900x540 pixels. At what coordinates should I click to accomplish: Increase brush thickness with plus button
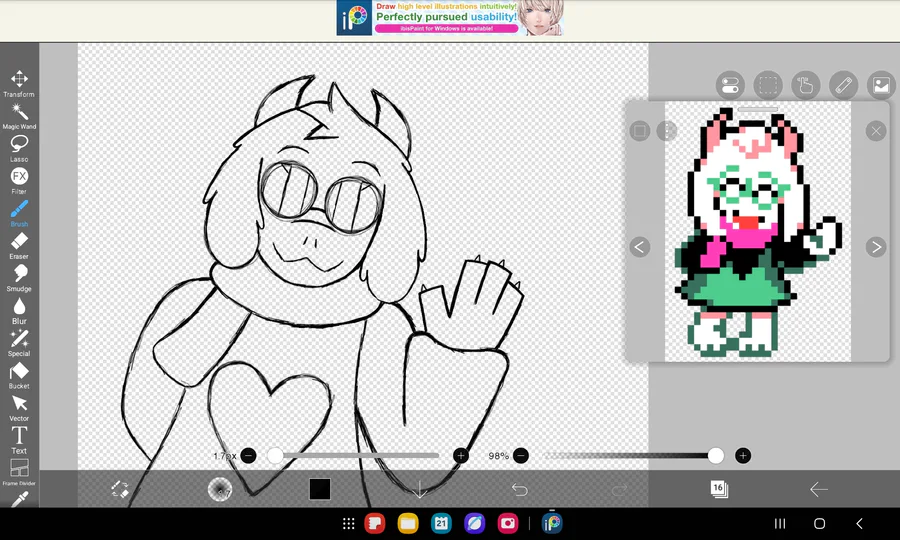click(x=460, y=456)
